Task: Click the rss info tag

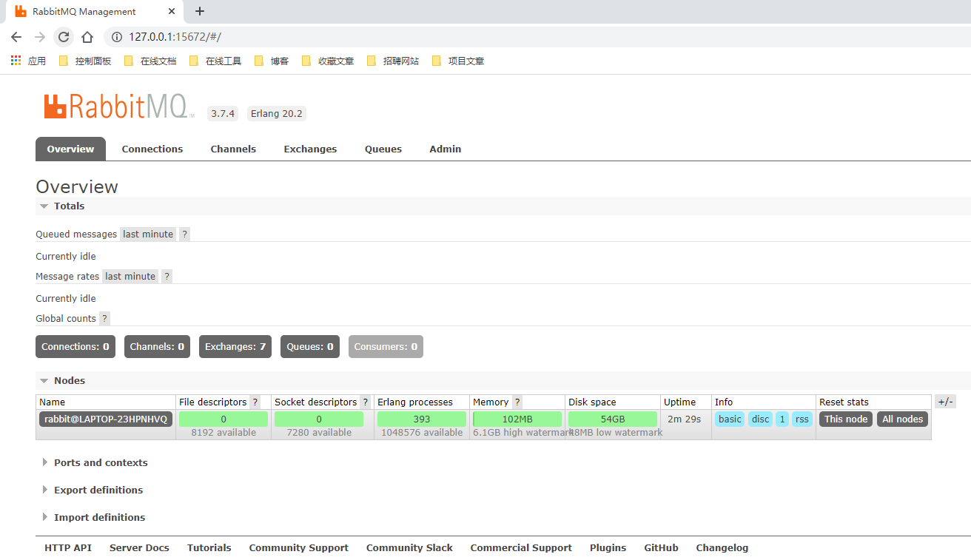Action: click(802, 419)
